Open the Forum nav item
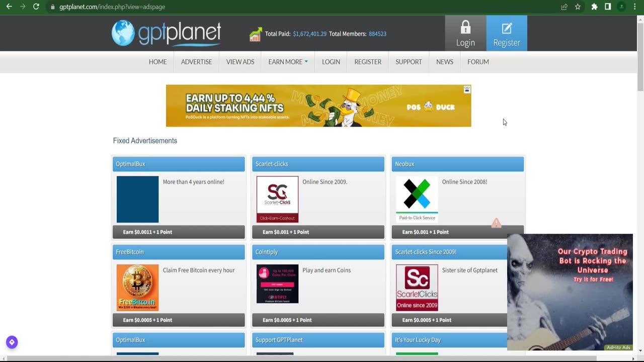Viewport: 644px width, 362px height. click(x=478, y=62)
